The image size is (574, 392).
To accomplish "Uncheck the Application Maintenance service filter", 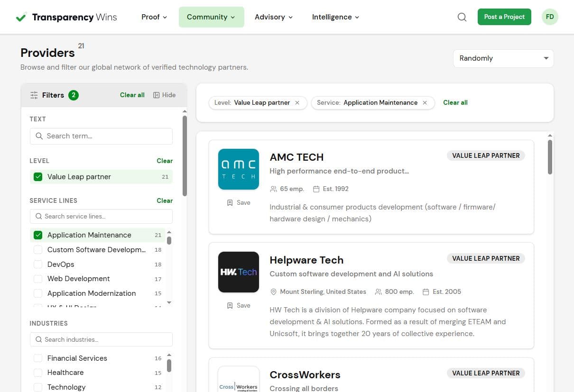I will pyautogui.click(x=38, y=235).
